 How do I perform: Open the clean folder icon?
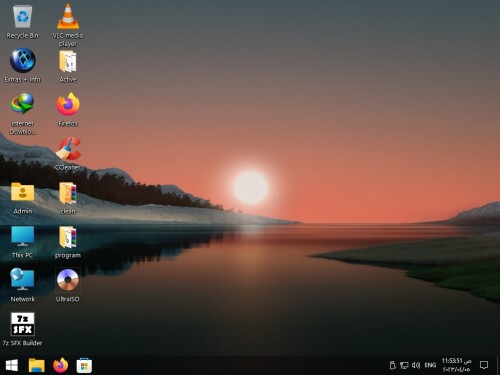click(x=68, y=198)
